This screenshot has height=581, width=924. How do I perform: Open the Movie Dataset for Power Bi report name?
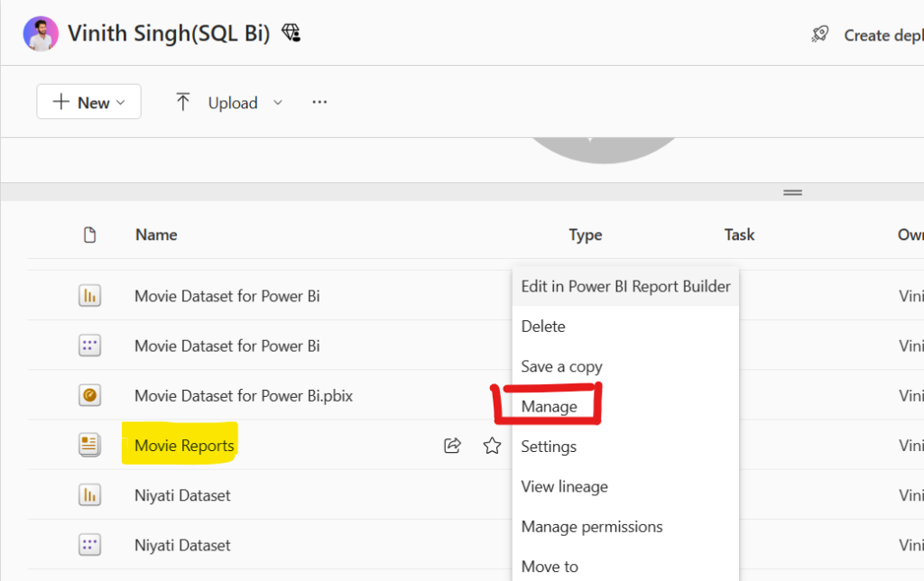pyautogui.click(x=226, y=296)
